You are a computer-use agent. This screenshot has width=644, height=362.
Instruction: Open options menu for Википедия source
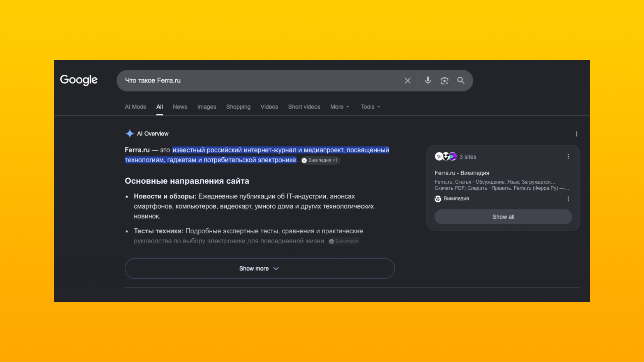[x=568, y=199]
